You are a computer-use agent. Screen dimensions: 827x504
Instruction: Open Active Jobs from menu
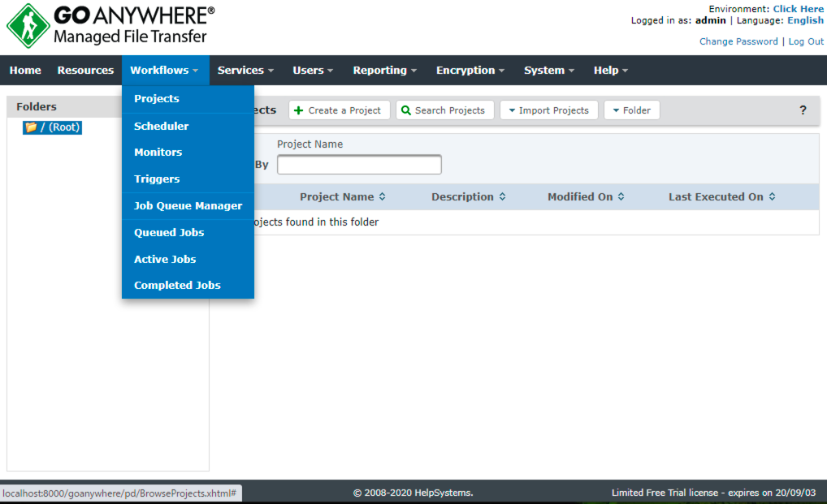coord(188,259)
